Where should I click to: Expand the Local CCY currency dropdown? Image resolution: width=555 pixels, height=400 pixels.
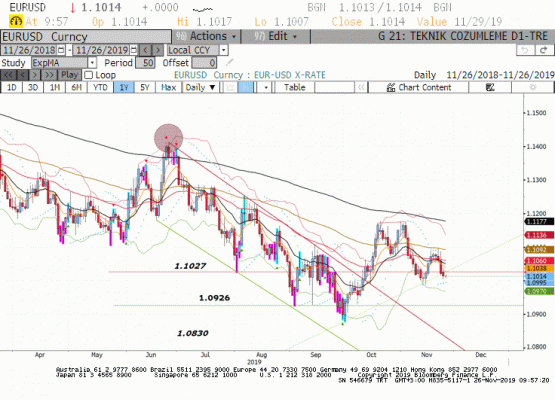223,50
